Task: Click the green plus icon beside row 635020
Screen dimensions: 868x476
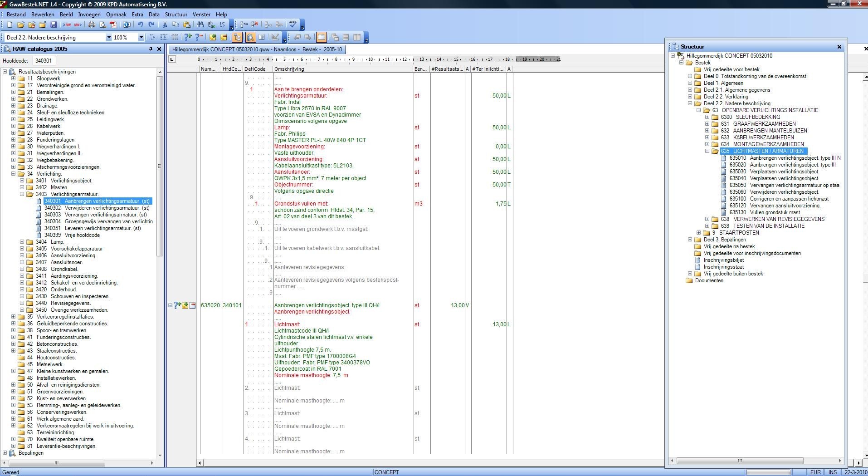Action: coord(185,305)
